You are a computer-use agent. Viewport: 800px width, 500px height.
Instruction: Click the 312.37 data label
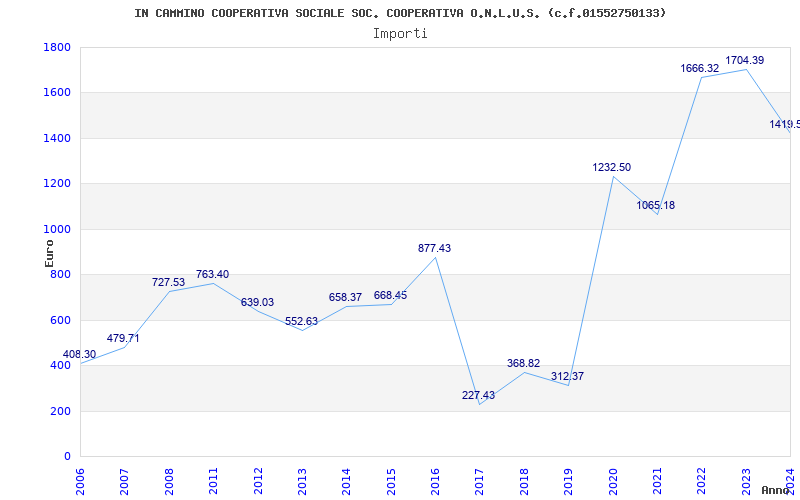pyautogui.click(x=567, y=377)
